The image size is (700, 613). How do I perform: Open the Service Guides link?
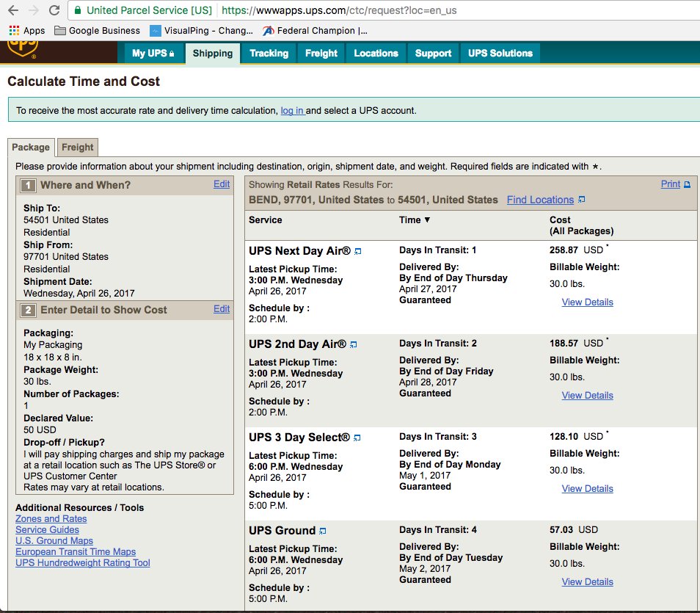point(47,530)
